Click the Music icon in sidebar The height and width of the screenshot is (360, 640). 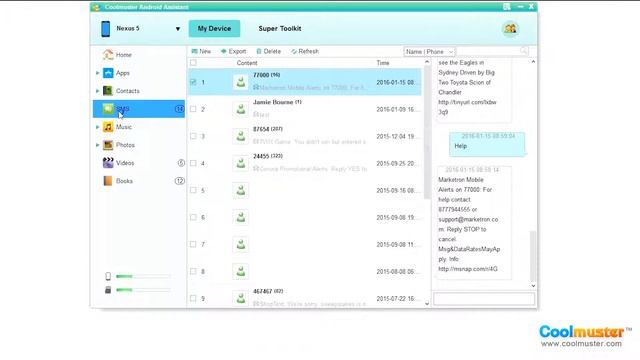108,127
